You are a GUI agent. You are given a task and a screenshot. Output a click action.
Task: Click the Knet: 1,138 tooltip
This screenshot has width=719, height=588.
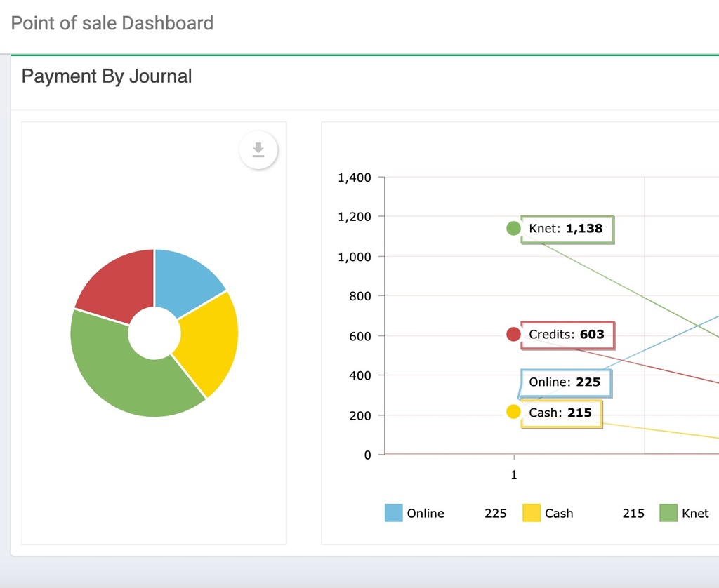point(567,229)
